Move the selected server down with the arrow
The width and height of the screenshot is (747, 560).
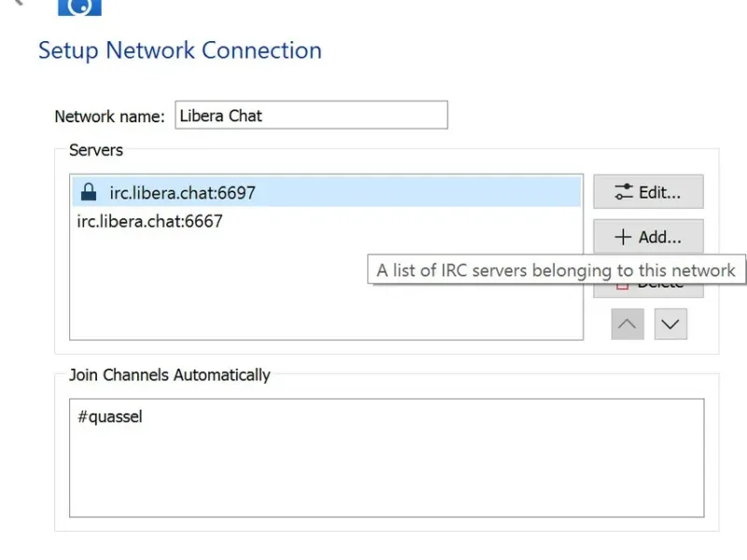670,324
